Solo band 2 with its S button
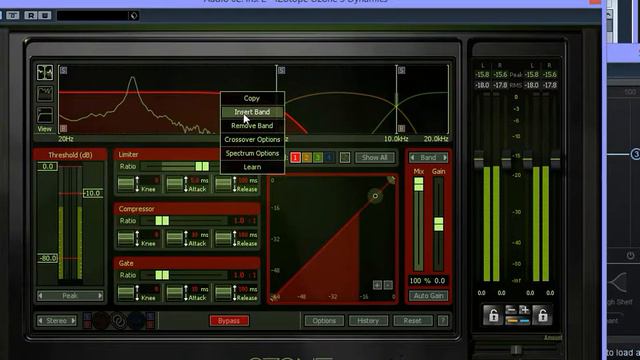The height and width of the screenshot is (360, 640). 281,70
